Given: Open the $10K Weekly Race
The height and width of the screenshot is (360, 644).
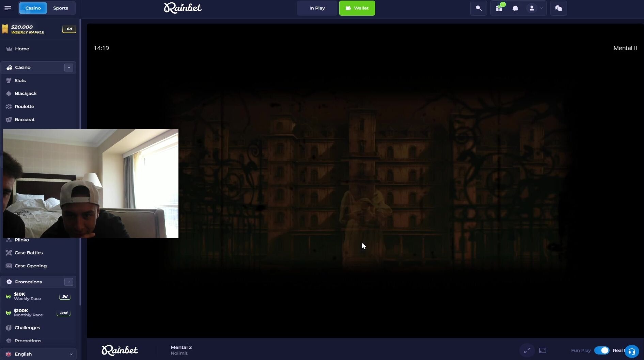Looking at the screenshot, I should point(38,296).
